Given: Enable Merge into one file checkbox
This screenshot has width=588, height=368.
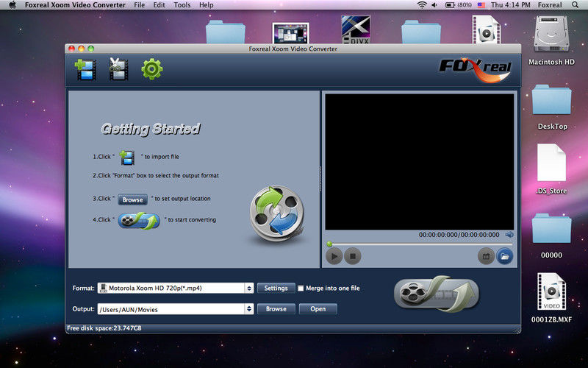Looking at the screenshot, I should (x=301, y=289).
